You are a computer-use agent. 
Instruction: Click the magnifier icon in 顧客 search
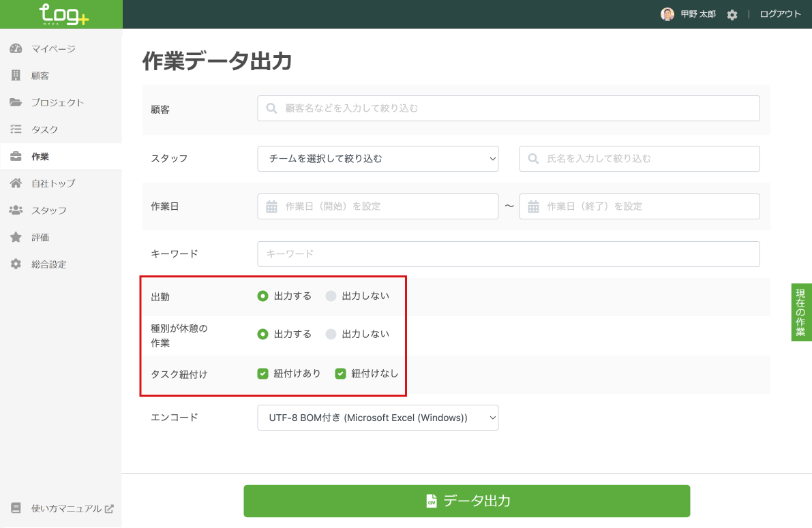pyautogui.click(x=271, y=108)
